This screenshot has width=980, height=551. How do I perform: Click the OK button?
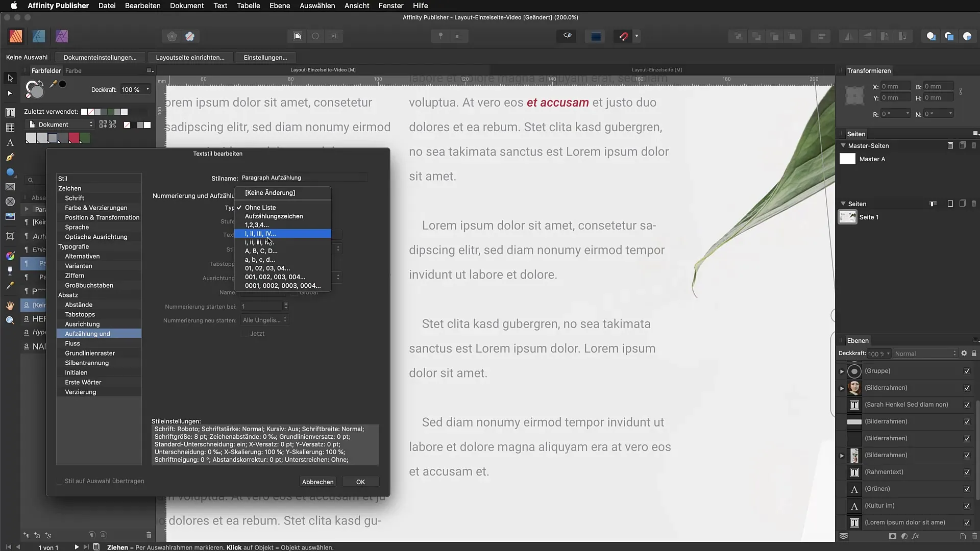(360, 482)
